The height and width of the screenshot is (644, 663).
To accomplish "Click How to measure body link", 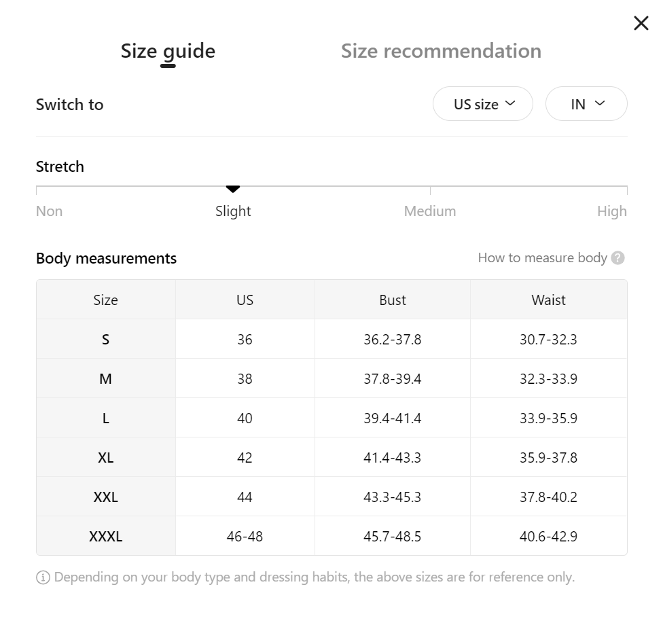I will 543,258.
